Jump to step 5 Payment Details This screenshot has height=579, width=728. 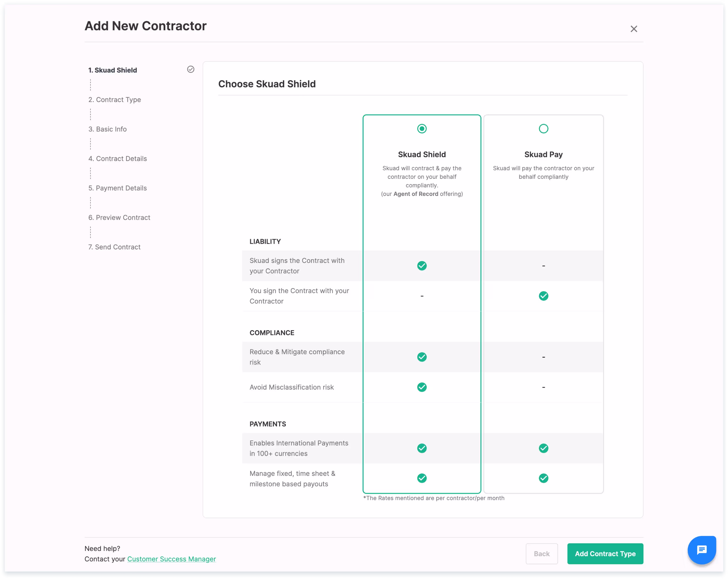[x=117, y=188]
